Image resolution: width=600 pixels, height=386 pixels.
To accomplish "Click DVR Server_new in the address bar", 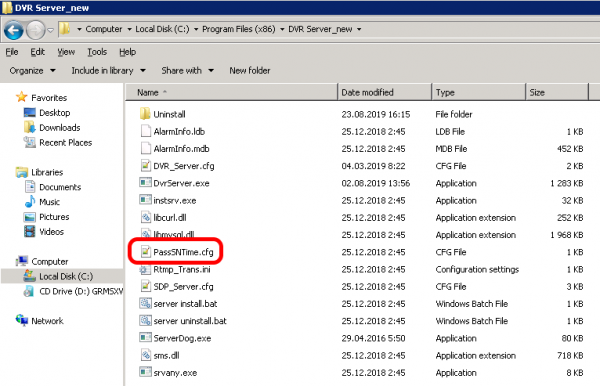I will tap(320, 29).
